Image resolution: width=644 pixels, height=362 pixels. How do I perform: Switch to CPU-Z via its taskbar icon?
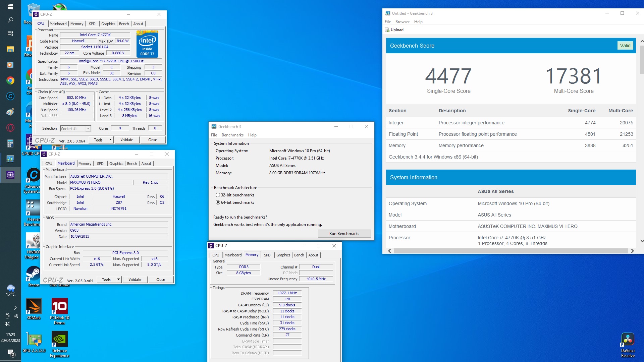point(10,175)
